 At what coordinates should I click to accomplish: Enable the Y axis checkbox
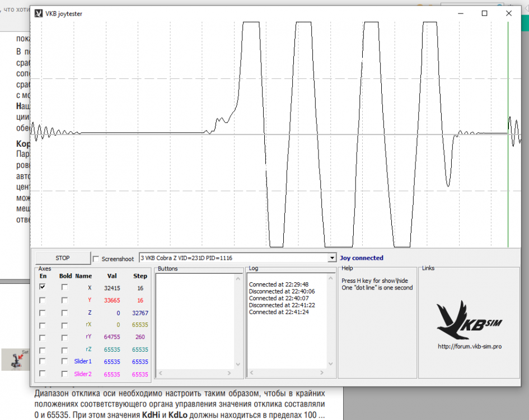[42, 300]
